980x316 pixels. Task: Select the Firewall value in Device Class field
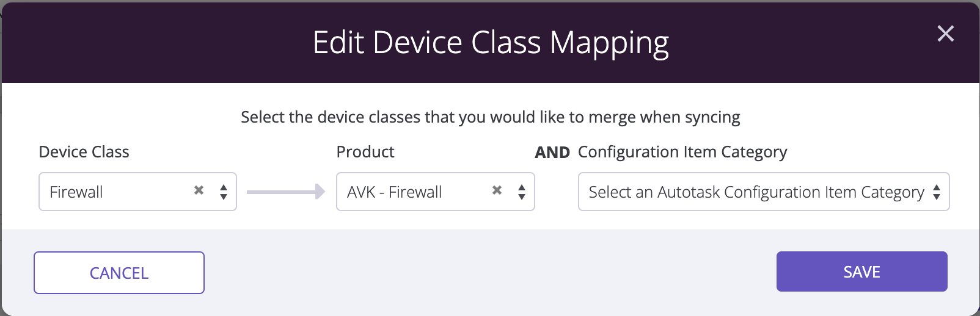[x=76, y=192]
